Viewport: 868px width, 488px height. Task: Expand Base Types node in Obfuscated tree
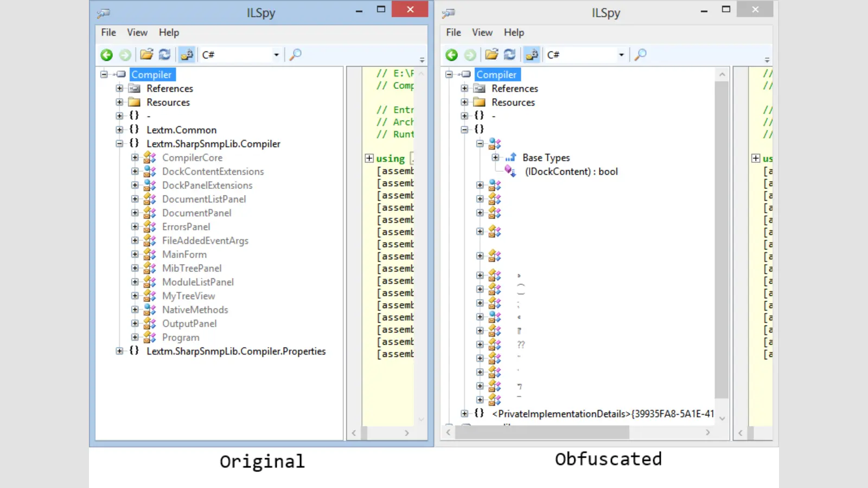pos(495,158)
